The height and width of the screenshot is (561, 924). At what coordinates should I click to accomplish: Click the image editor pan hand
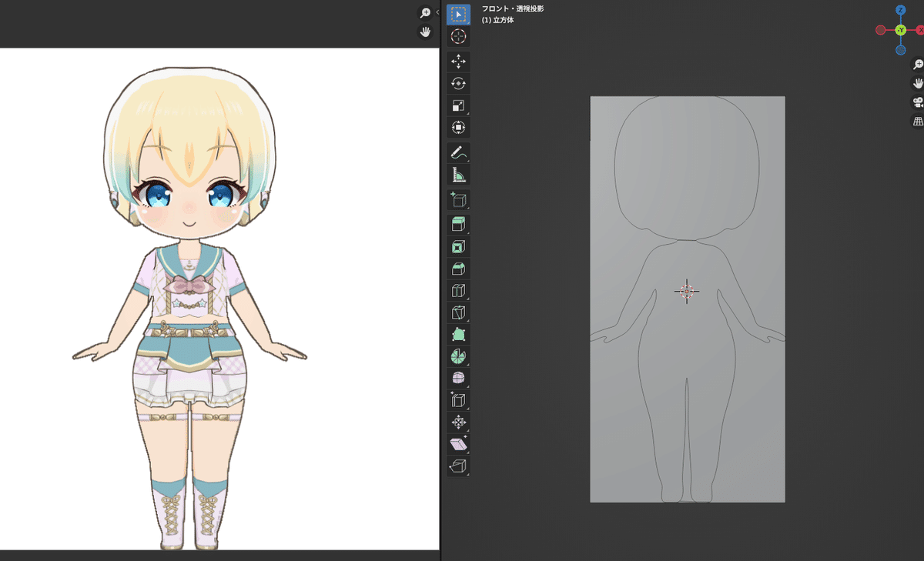(x=425, y=32)
